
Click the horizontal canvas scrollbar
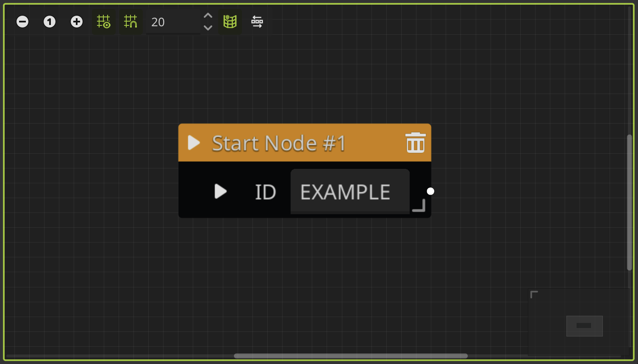352,356
